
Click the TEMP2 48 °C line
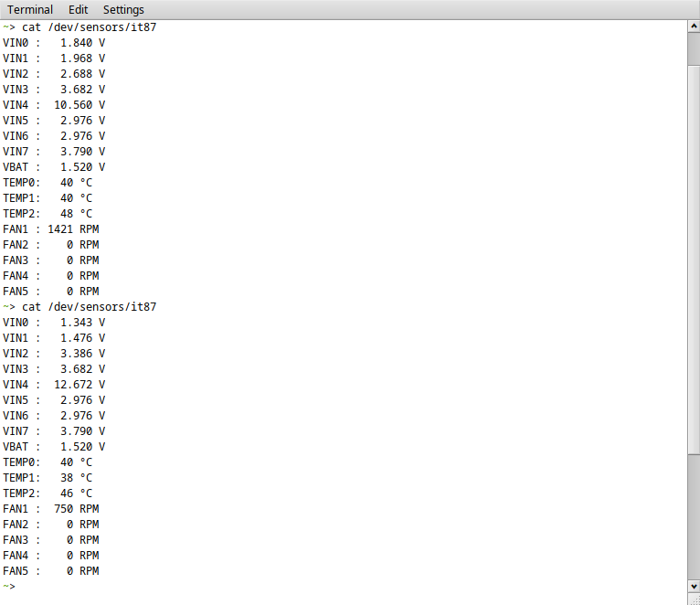pos(48,214)
